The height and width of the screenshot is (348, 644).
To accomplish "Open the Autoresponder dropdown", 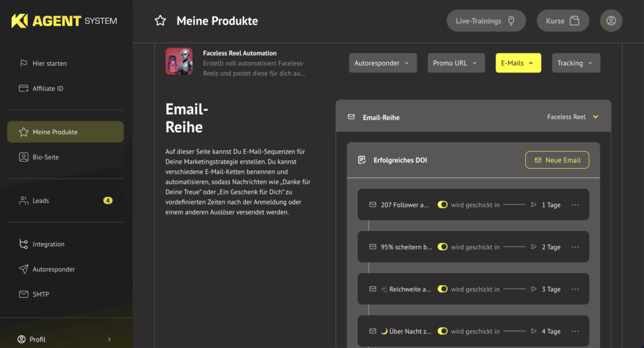I will [382, 63].
